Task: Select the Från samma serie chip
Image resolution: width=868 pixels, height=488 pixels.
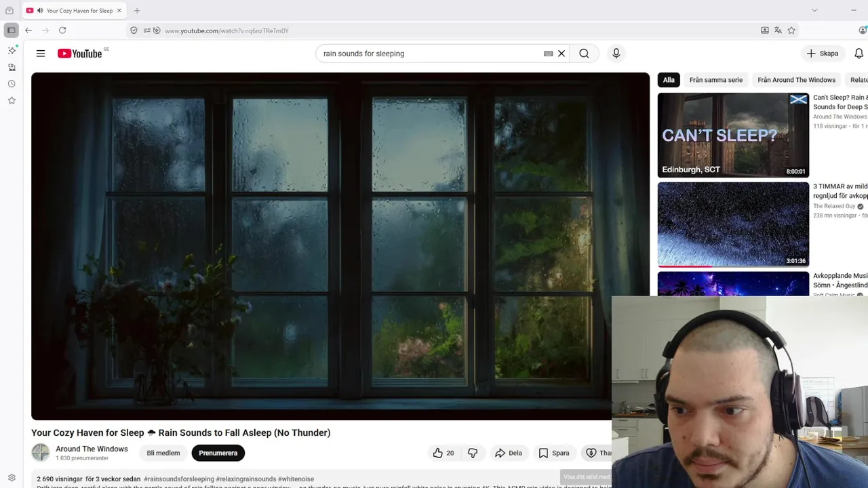Action: (716, 80)
